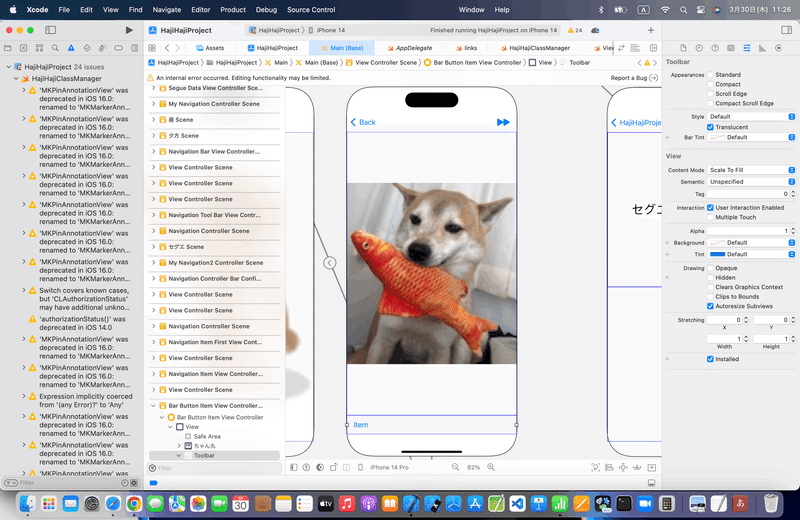This screenshot has height=520, width=800.
Task: Toggle the navigator sidebar icon
Action: [x=51, y=30]
